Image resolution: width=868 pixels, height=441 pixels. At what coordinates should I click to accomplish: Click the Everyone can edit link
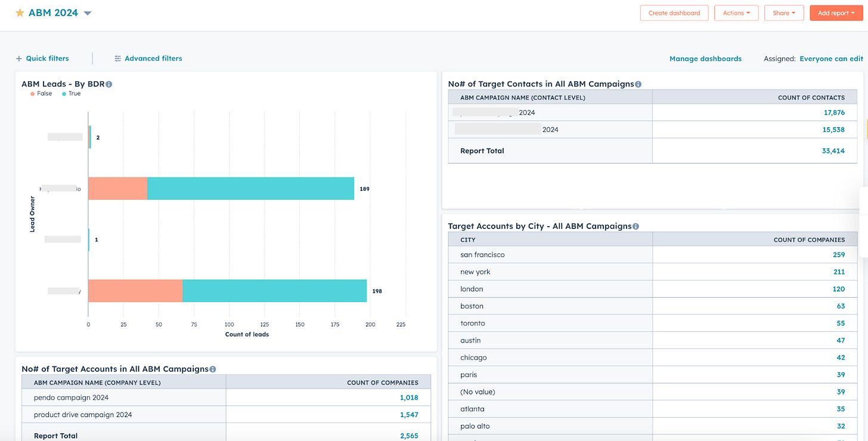831,58
